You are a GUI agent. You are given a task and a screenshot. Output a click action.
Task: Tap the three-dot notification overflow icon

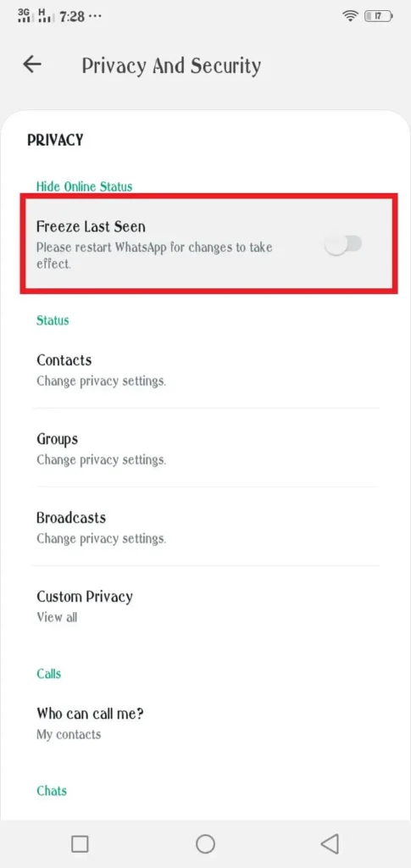pos(95,17)
